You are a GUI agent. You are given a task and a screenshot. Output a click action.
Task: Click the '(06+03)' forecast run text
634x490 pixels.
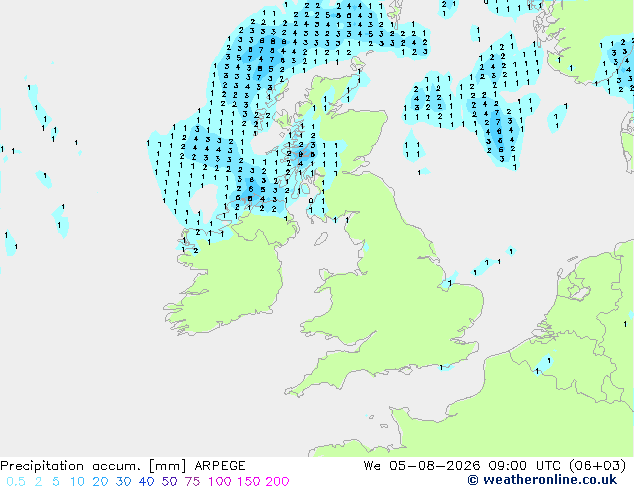tap(598, 466)
